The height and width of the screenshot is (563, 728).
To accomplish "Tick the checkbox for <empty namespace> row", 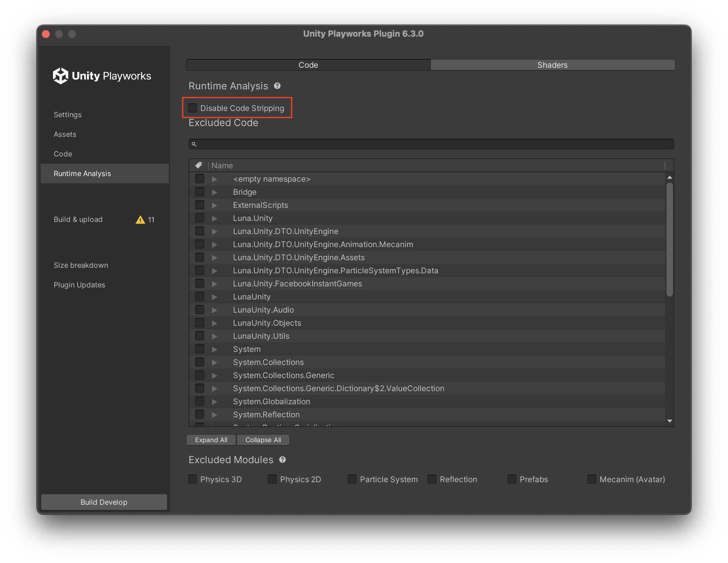I will 200,179.
